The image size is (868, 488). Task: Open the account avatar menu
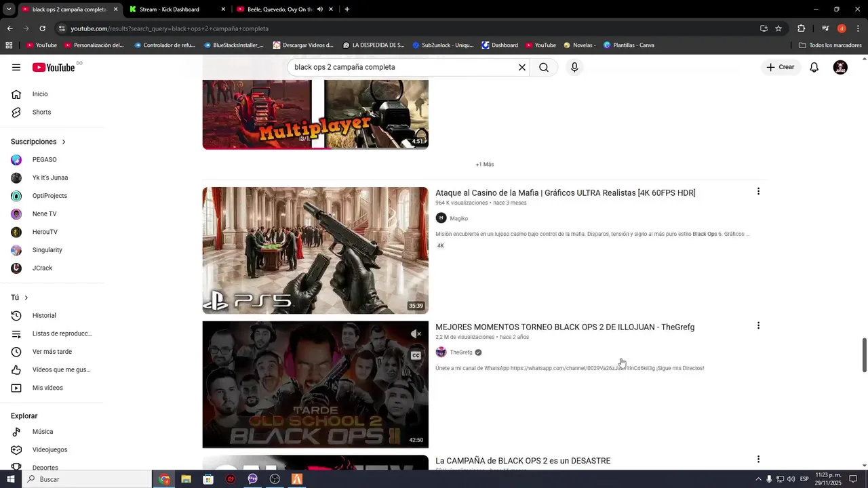coord(840,67)
